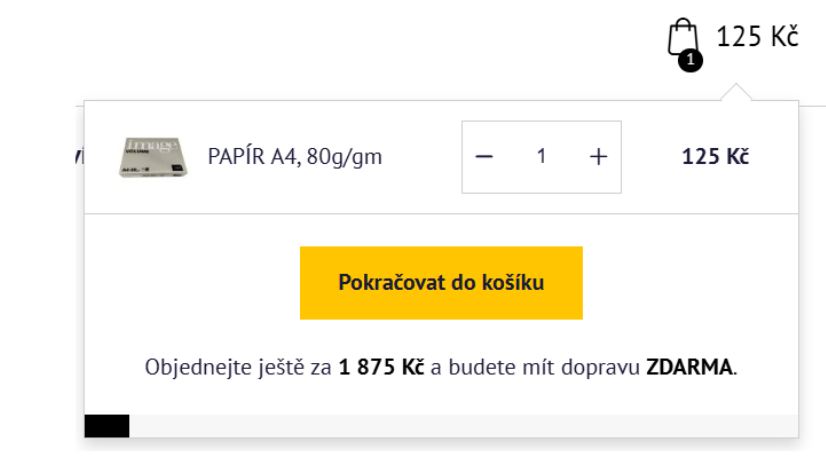The height and width of the screenshot is (462, 826).
Task: Open the shopping bag cart icon
Action: point(683,37)
